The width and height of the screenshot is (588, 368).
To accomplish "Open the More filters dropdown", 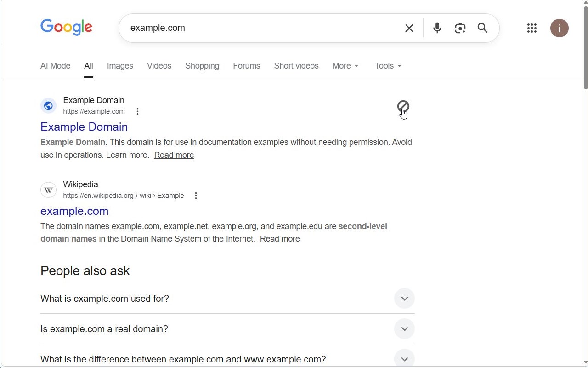I will click(x=345, y=66).
